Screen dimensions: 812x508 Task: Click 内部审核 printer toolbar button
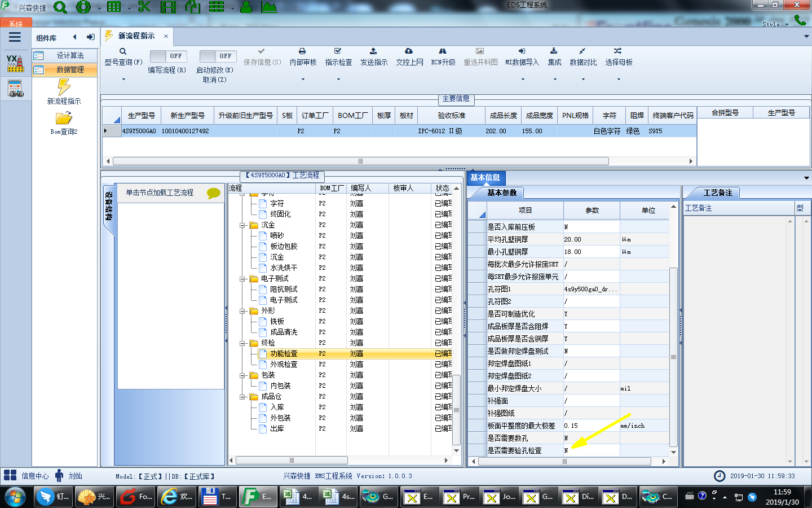click(x=303, y=57)
